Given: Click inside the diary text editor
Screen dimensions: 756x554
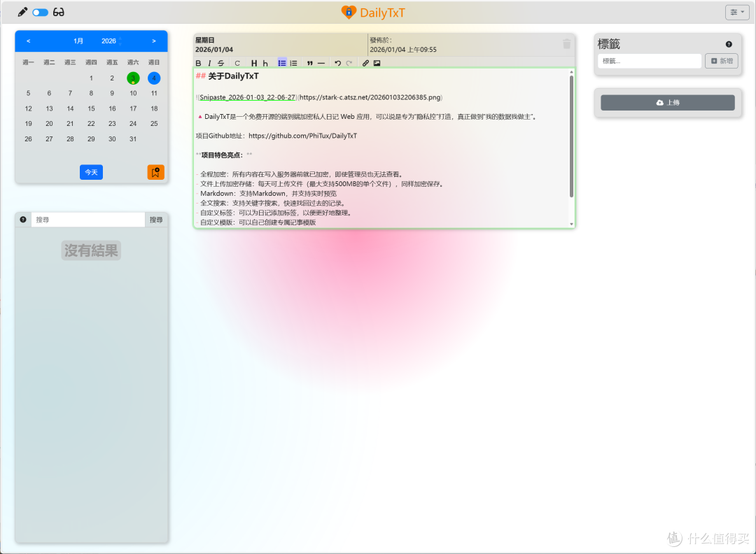Looking at the screenshot, I should pos(381,148).
